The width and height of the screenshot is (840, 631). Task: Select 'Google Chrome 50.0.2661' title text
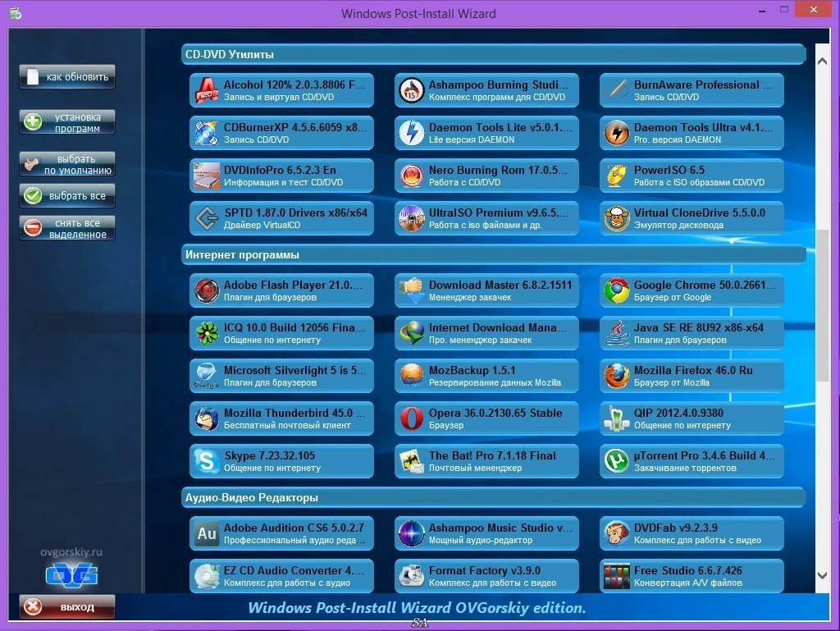coord(705,285)
